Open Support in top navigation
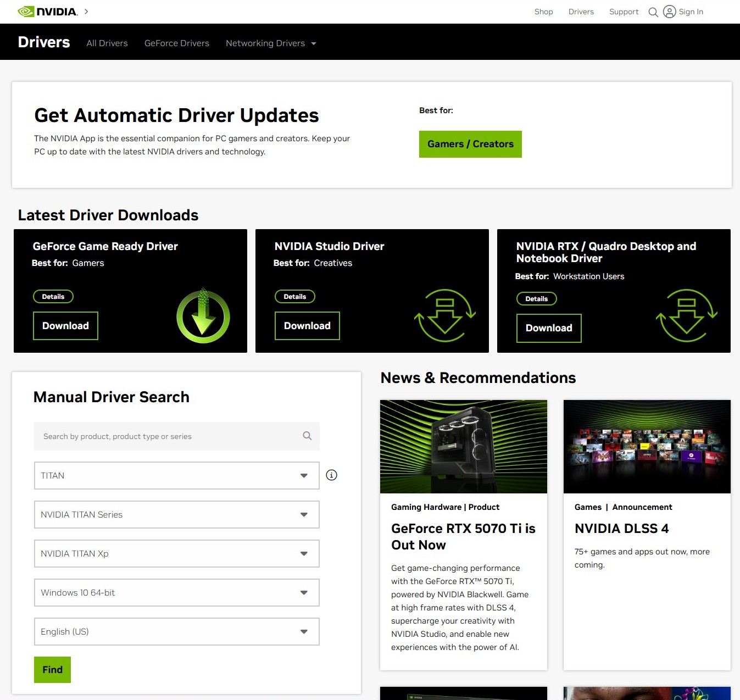Screen dimensions: 740x700 [x=624, y=12]
